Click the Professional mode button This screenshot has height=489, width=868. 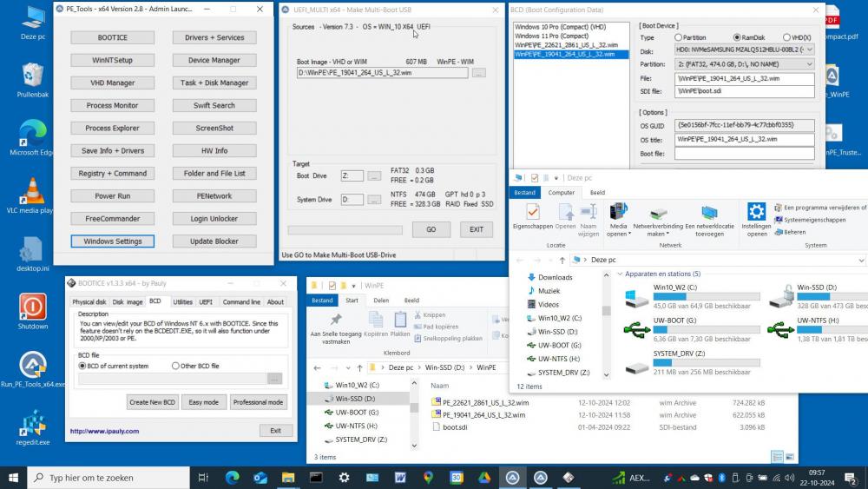(258, 402)
